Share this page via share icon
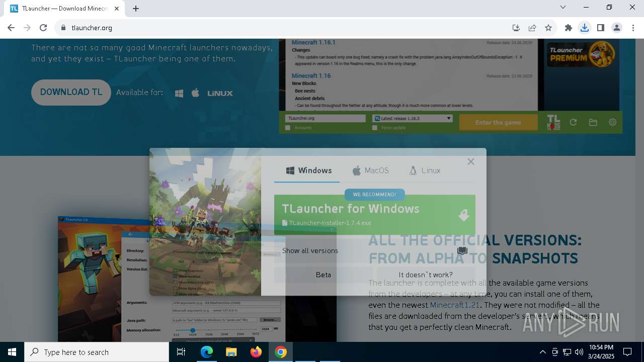 (532, 28)
